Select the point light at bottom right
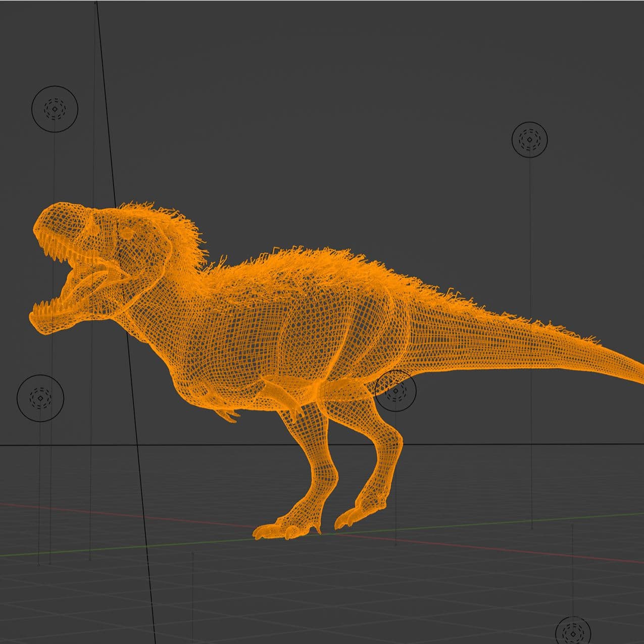Viewport: 644px width, 644px height. [573, 632]
